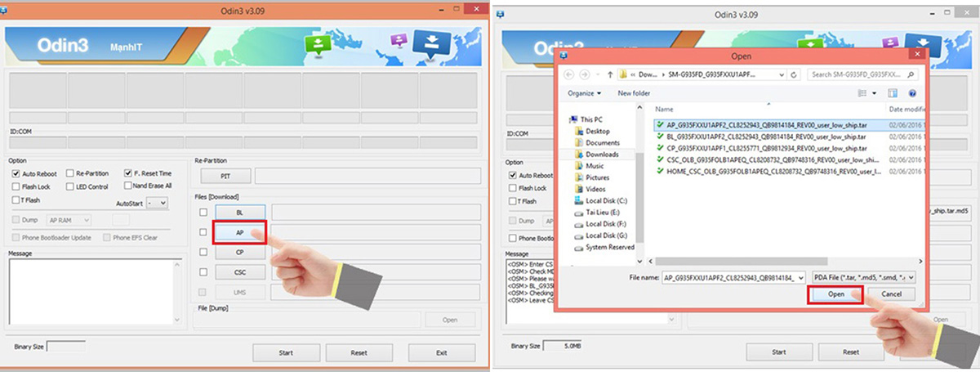
Task: Open the Downloads folder in sidebar
Action: pos(596,154)
